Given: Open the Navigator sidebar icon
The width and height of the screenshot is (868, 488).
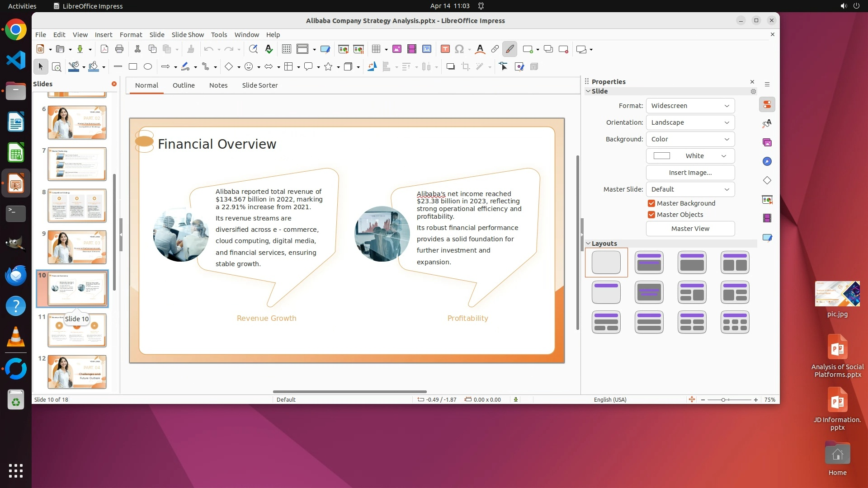Looking at the screenshot, I should (x=767, y=162).
